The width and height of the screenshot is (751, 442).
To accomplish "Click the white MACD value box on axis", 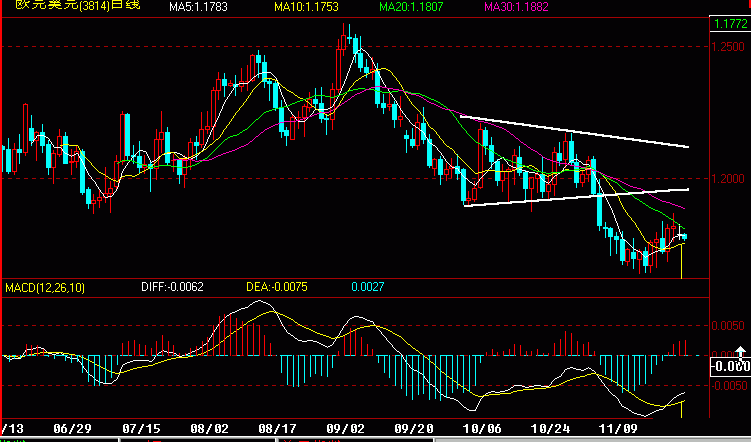I will (730, 367).
